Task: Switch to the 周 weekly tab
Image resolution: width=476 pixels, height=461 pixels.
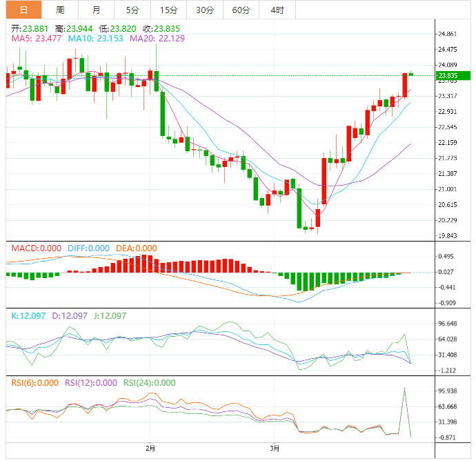Action: click(x=60, y=10)
